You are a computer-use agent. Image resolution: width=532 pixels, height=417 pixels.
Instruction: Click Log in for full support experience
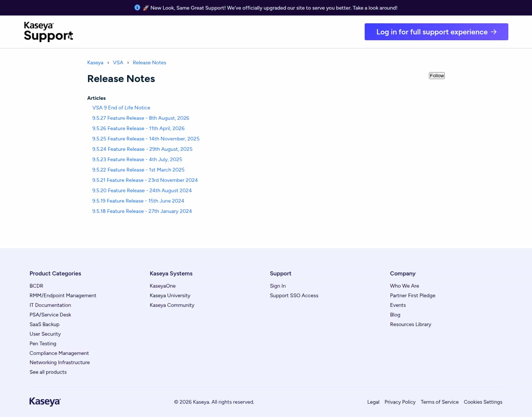pos(436,32)
